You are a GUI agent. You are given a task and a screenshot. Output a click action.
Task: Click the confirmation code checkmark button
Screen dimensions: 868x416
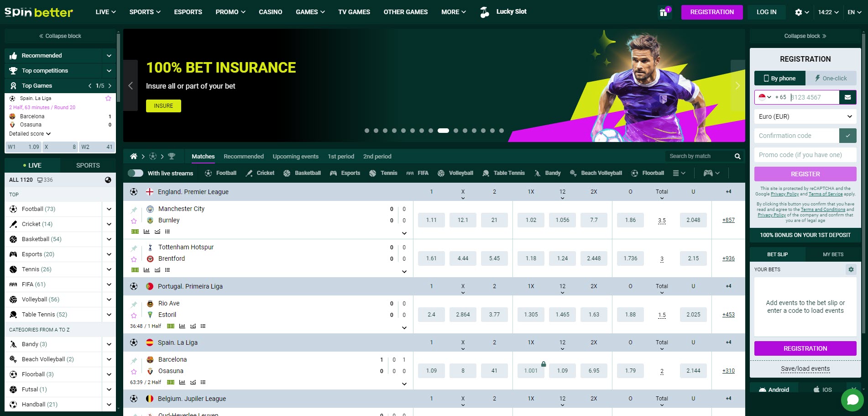[847, 136]
